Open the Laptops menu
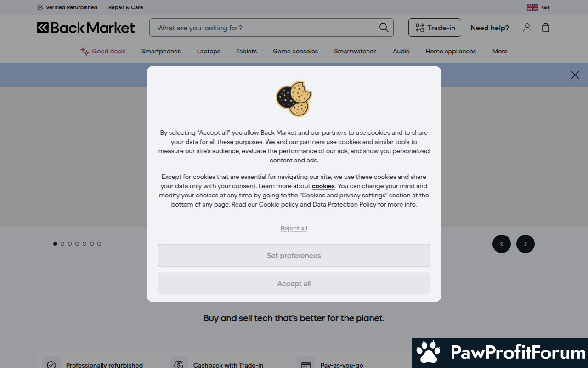 coord(209,51)
